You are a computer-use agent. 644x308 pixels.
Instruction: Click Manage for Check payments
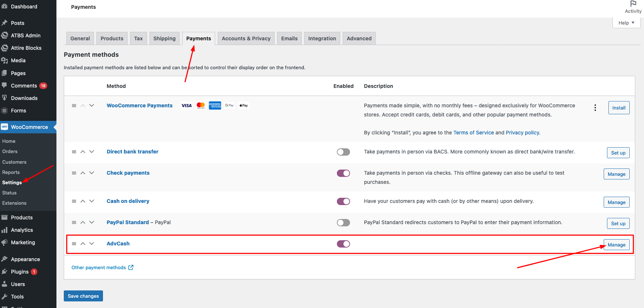[x=617, y=174]
